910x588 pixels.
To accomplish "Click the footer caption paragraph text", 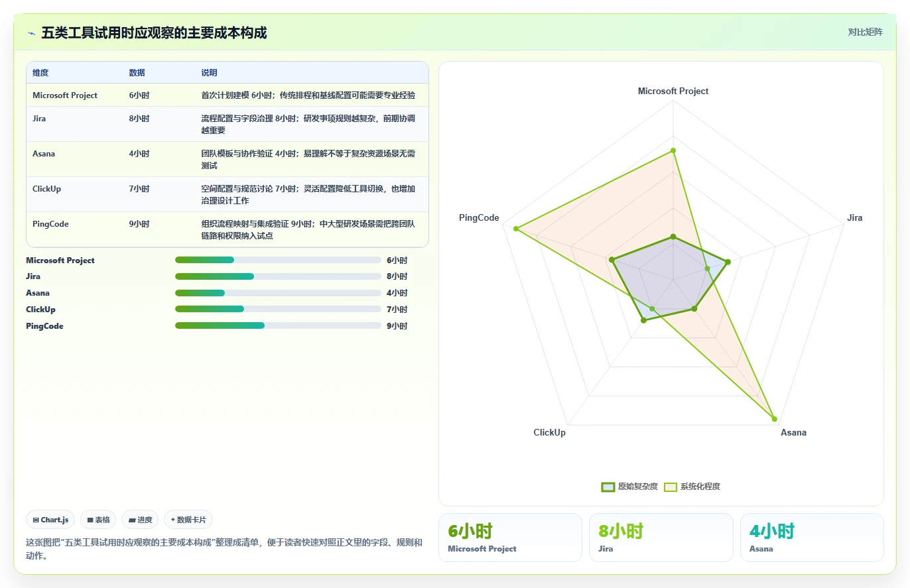I will pyautogui.click(x=224, y=549).
